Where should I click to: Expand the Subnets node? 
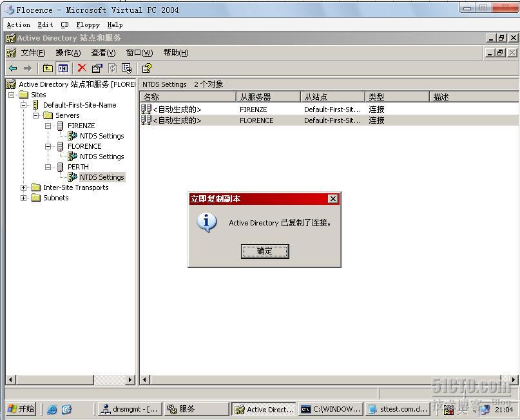pyautogui.click(x=24, y=198)
